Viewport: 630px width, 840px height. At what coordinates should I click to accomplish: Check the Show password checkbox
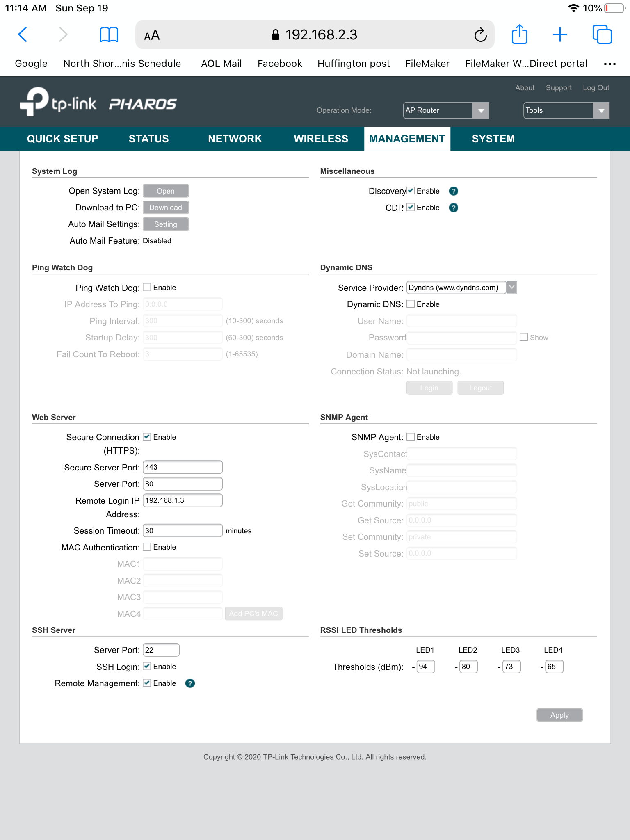pyautogui.click(x=524, y=337)
